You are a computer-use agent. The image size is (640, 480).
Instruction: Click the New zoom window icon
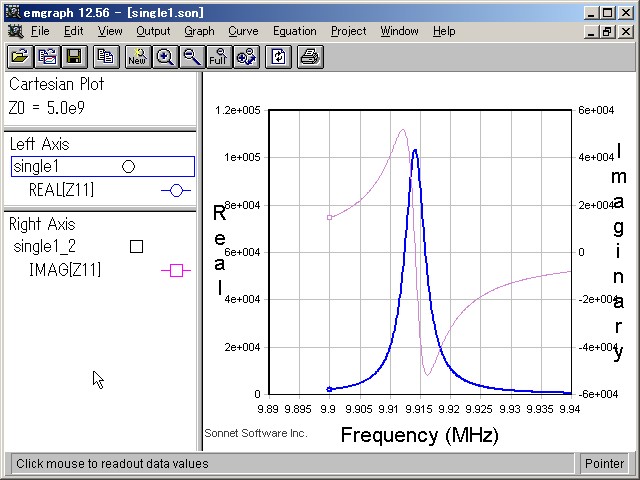pyautogui.click(x=138, y=57)
